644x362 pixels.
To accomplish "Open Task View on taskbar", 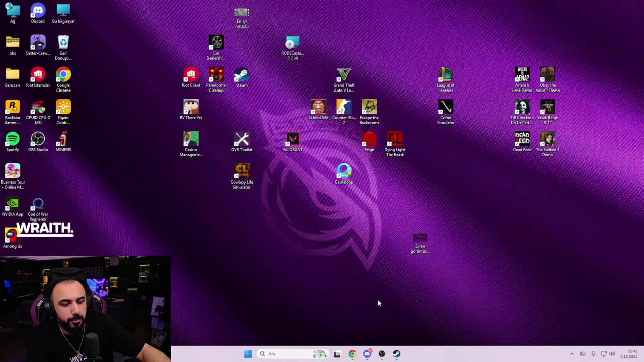I will point(337,354).
